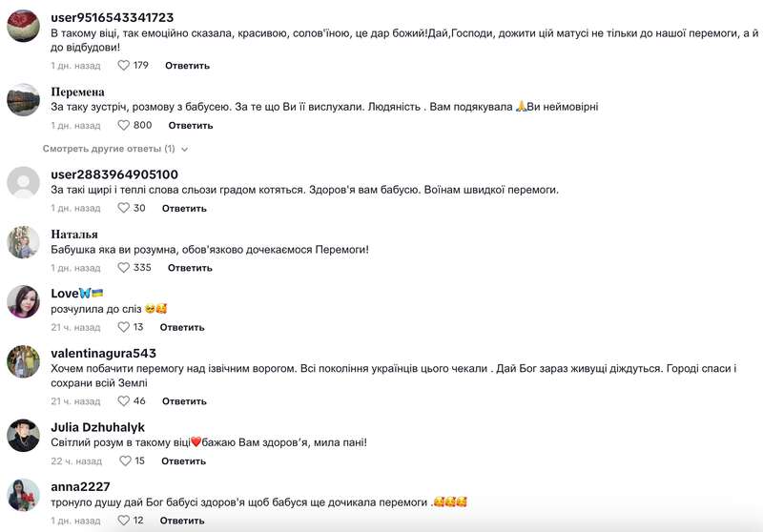Image resolution: width=763 pixels, height=532 pixels.
Task: Expand 'Смотреть другие ответы (1)' replies
Action: (x=115, y=149)
